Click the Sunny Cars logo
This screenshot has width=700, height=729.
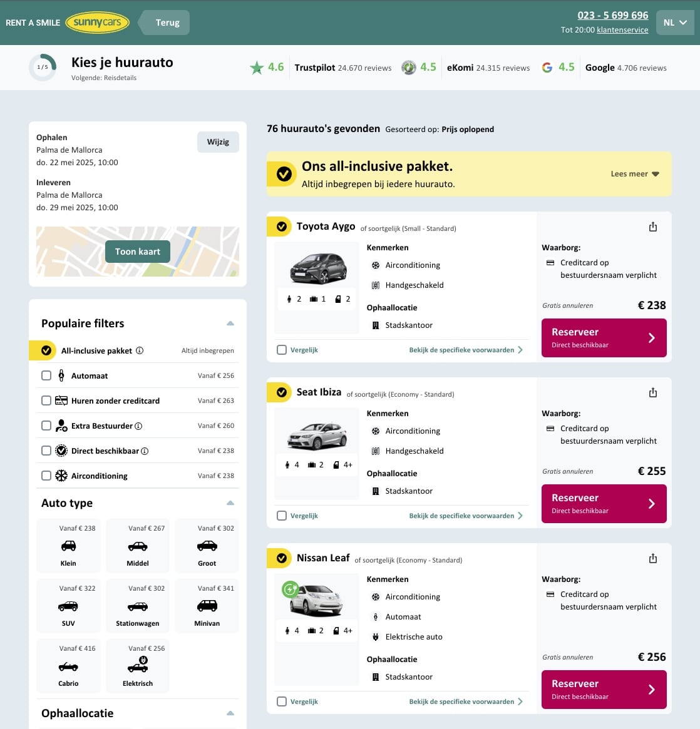97,23
